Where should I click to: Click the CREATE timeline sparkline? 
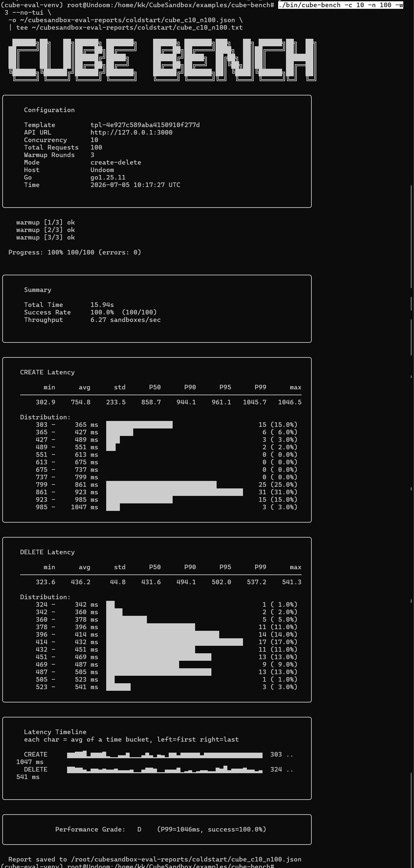[x=165, y=754]
